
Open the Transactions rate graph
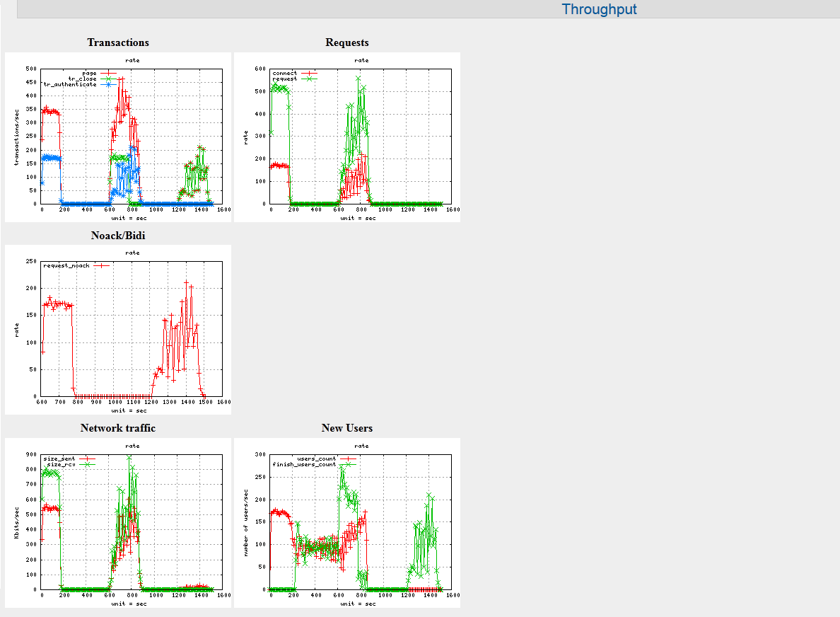click(118, 137)
